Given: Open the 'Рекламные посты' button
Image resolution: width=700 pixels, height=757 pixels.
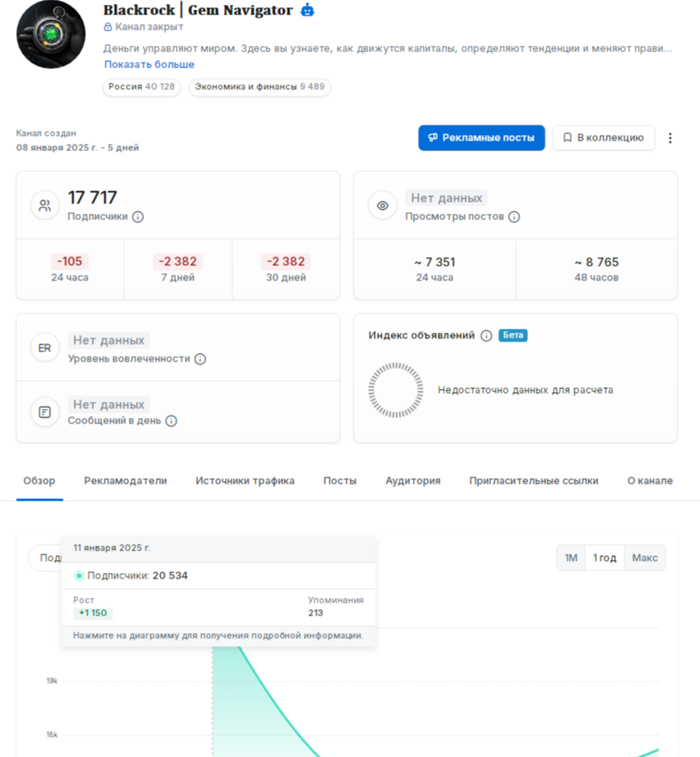Looking at the screenshot, I should point(481,137).
